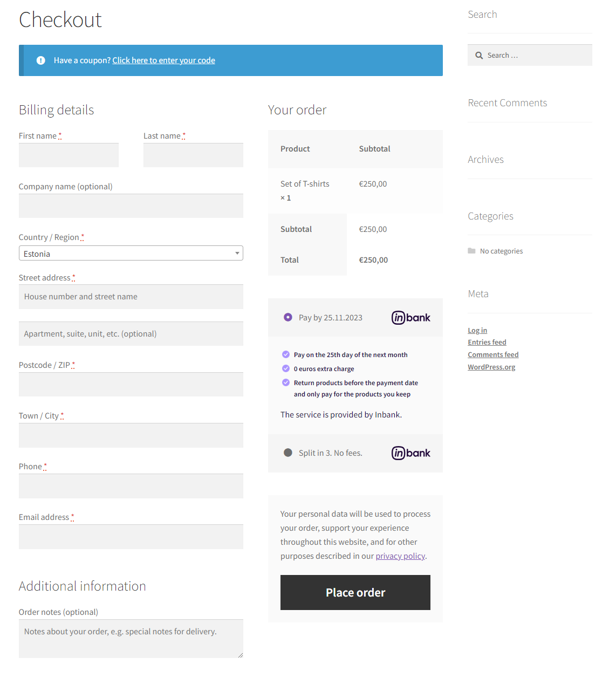Open the Entries feed link

coord(487,343)
